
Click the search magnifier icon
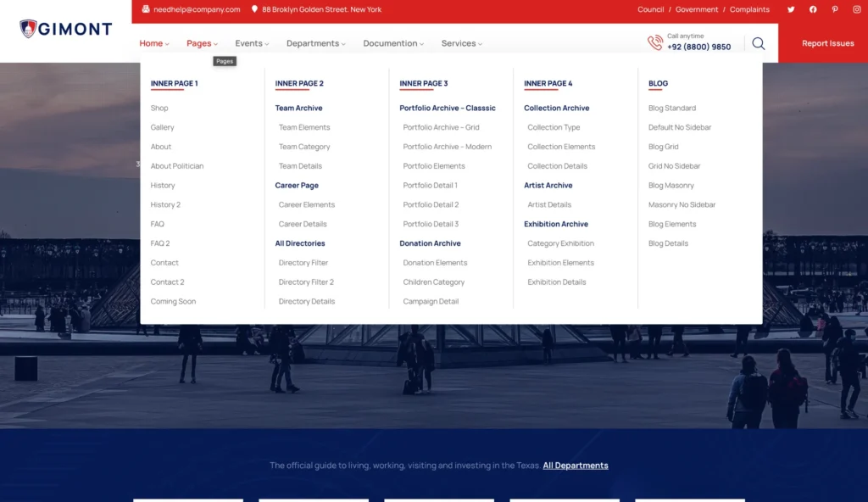pos(758,43)
